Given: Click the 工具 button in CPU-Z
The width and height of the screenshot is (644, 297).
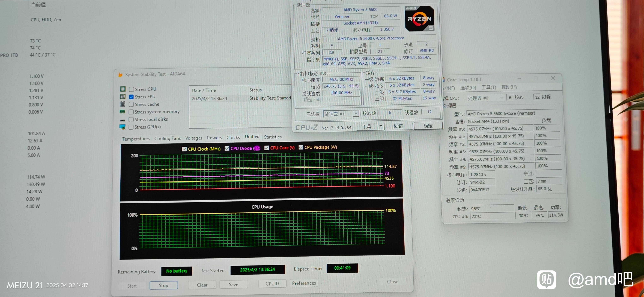Looking at the screenshot, I should click(x=367, y=127).
